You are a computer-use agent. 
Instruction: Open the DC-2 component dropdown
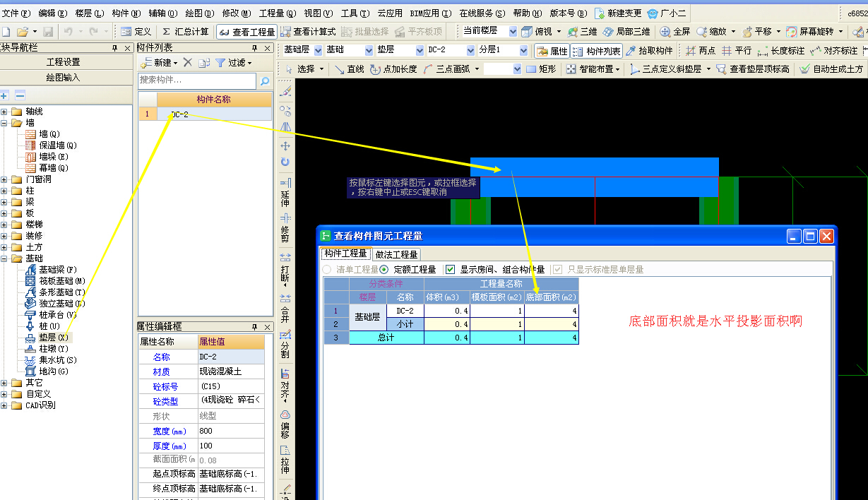[470, 50]
